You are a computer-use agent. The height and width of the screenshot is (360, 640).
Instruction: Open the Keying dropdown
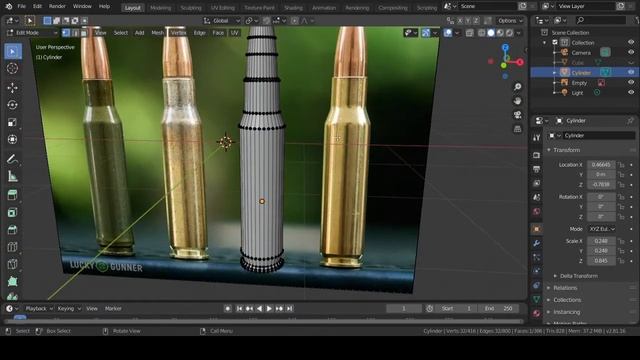(69, 309)
